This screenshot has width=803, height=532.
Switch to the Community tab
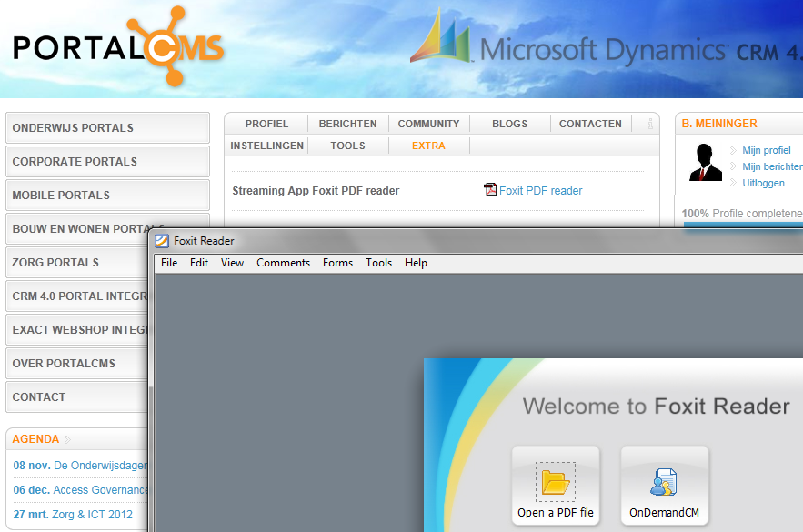(428, 124)
